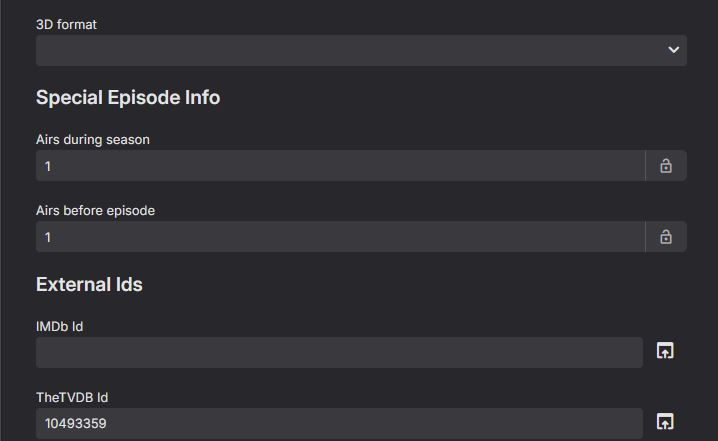The width and height of the screenshot is (718, 441).
Task: Click into the empty IMDb Id field
Action: 339,353
